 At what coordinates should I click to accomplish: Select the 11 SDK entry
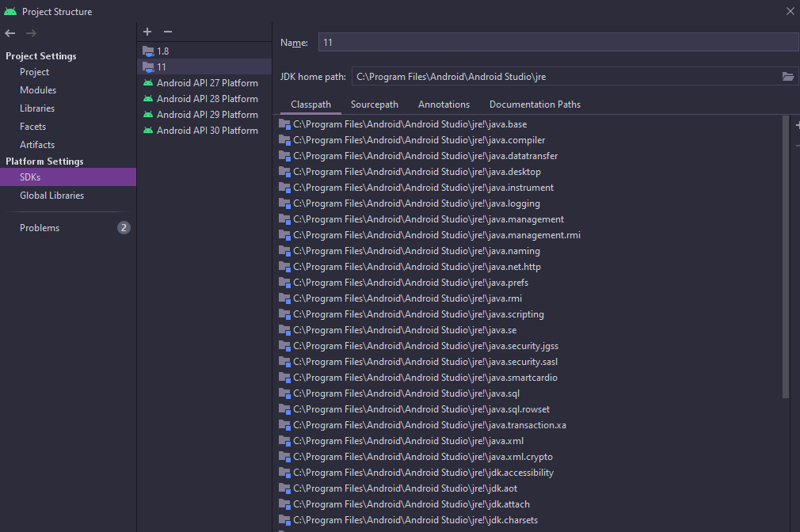(x=204, y=66)
